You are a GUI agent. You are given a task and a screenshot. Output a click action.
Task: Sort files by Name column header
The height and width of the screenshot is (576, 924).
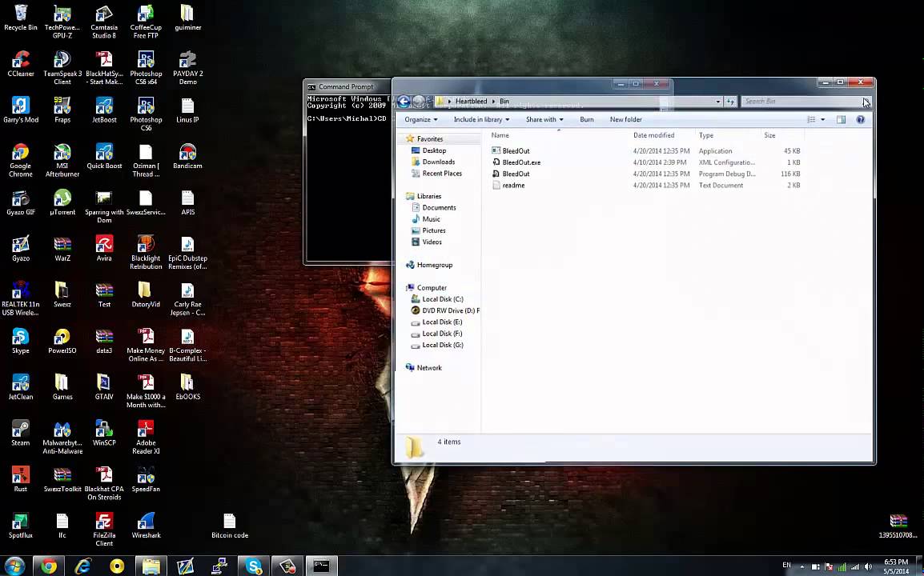coord(558,135)
